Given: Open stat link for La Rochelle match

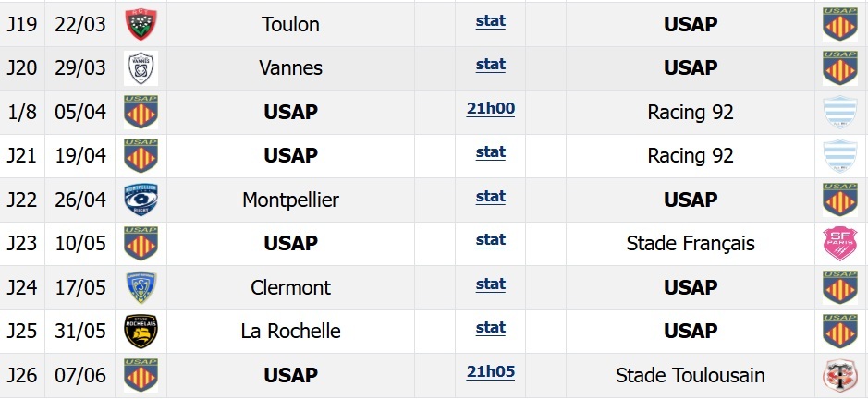Looking at the screenshot, I should 490,328.
